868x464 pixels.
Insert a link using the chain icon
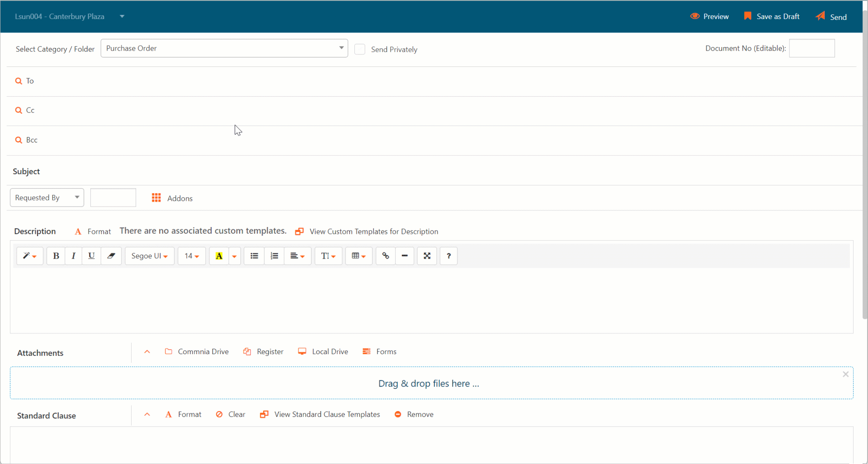tap(386, 256)
